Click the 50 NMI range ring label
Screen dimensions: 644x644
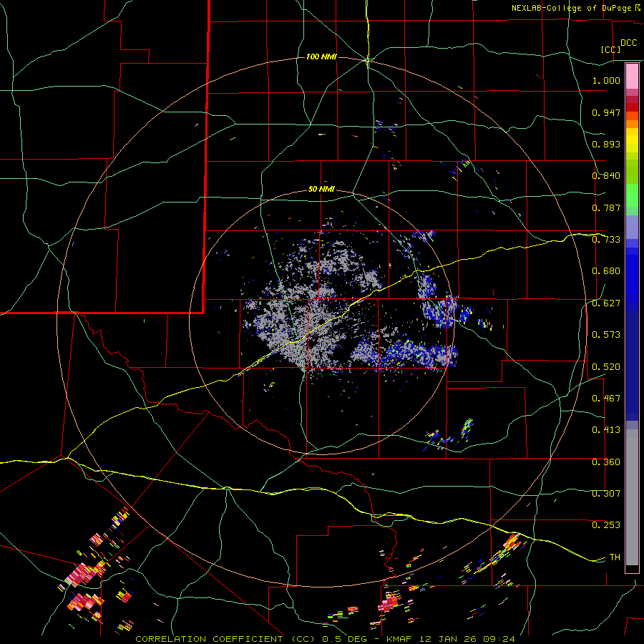(321, 189)
